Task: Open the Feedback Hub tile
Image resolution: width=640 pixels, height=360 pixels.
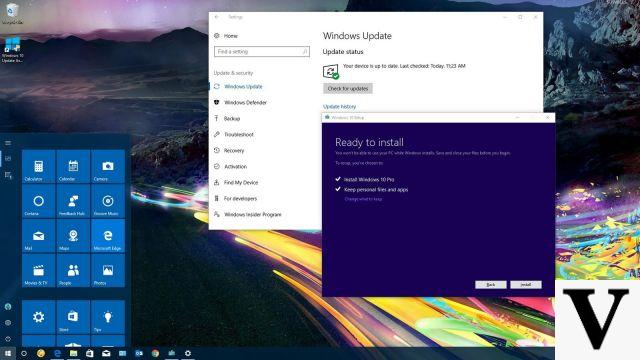Action: coord(73,201)
